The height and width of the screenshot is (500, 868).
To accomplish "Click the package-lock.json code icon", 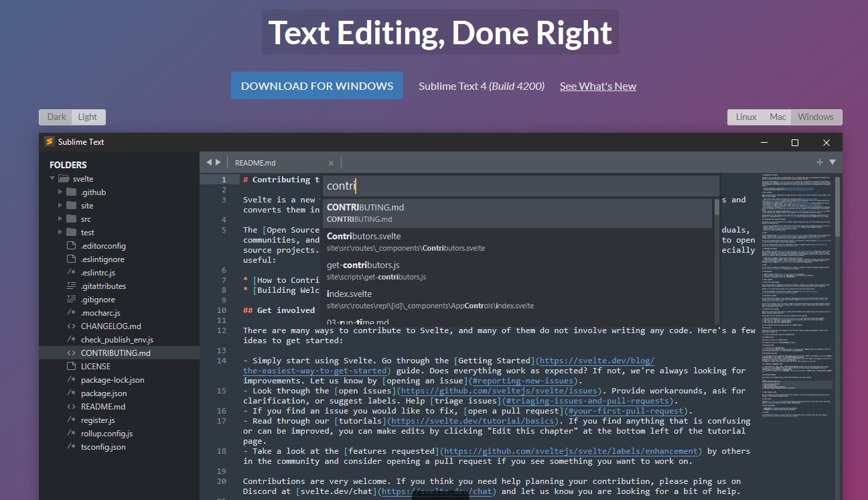I will (72, 380).
